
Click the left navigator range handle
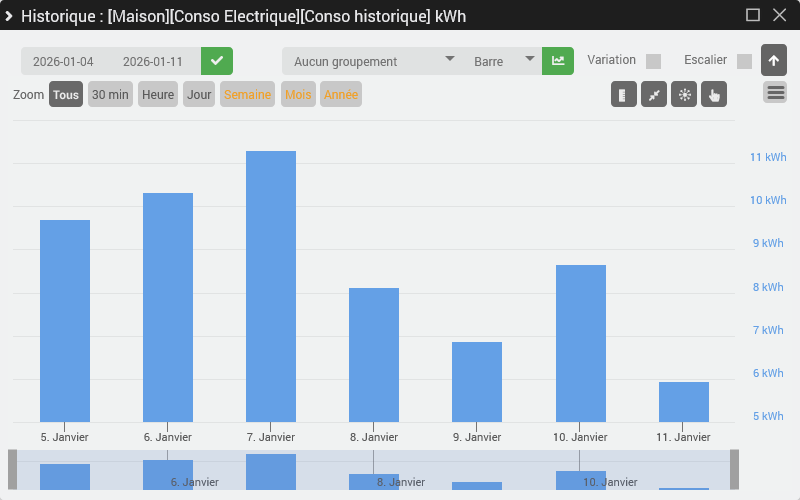click(12, 470)
